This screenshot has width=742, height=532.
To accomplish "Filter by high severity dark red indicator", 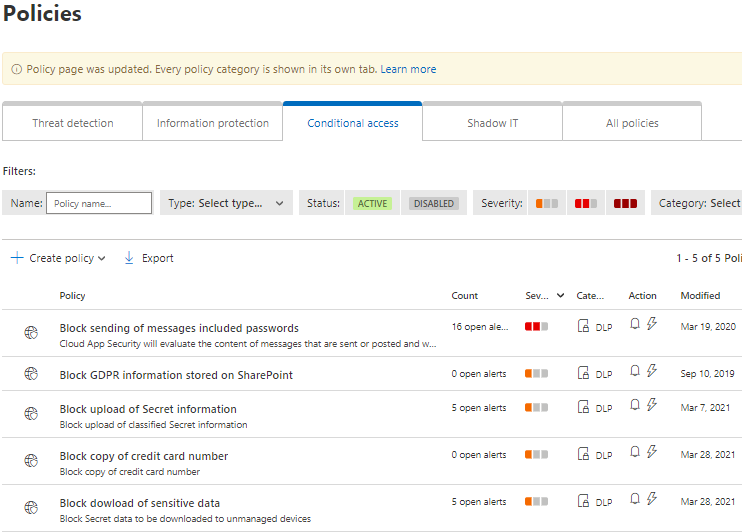I will (x=626, y=203).
